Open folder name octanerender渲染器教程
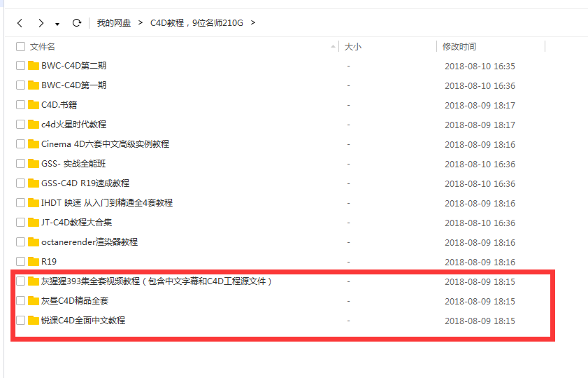 (x=89, y=241)
